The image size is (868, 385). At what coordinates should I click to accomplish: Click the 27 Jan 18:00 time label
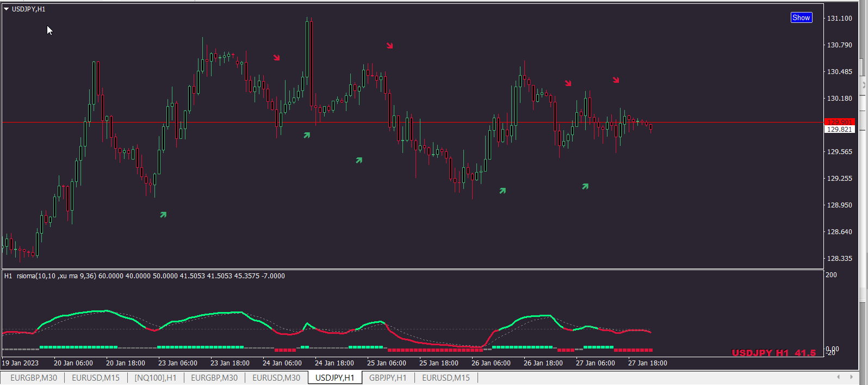click(648, 363)
